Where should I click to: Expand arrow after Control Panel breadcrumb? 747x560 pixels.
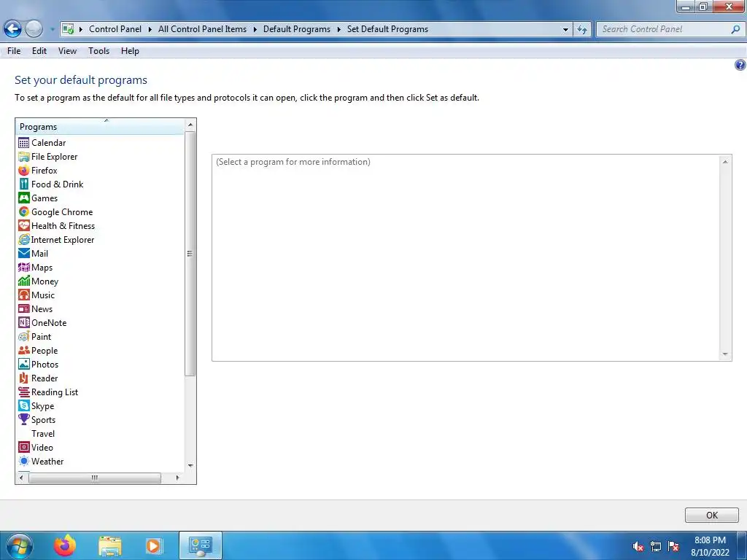150,29
